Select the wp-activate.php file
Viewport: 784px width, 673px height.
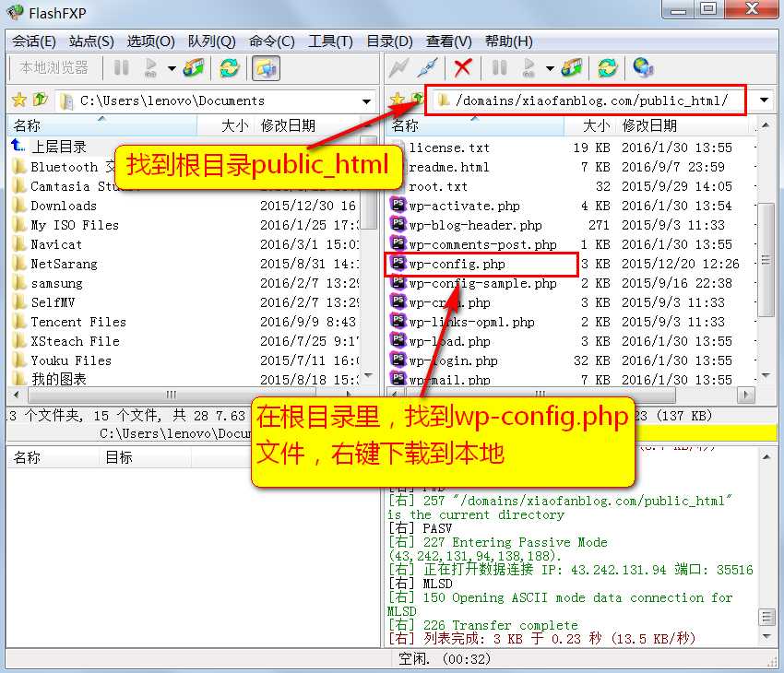click(464, 206)
